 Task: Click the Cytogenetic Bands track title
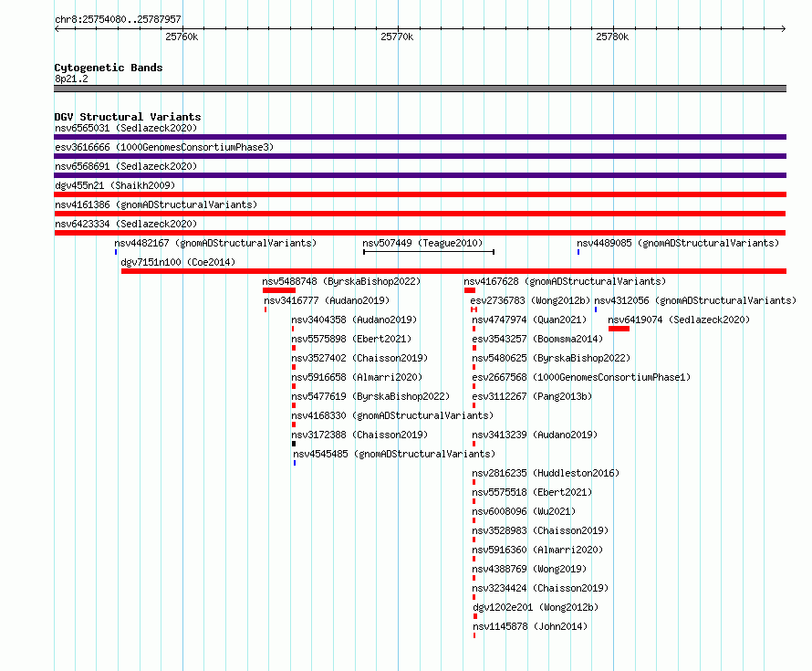(109, 68)
